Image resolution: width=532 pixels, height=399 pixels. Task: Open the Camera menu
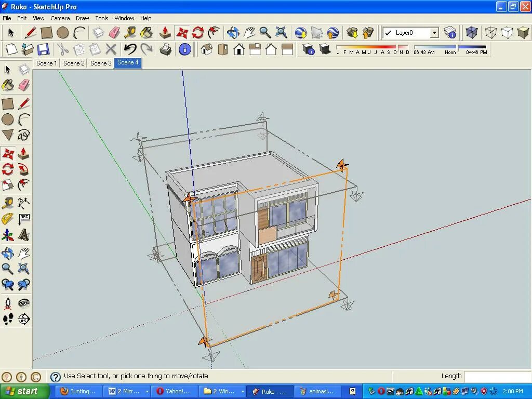click(60, 18)
